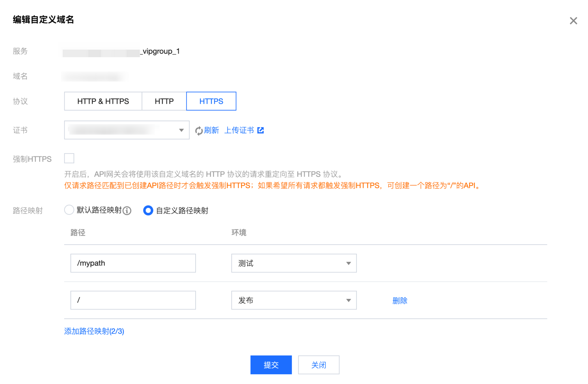This screenshot has width=588, height=384.
Task: Click the _vipgroup_1 service name text
Action: [x=160, y=51]
